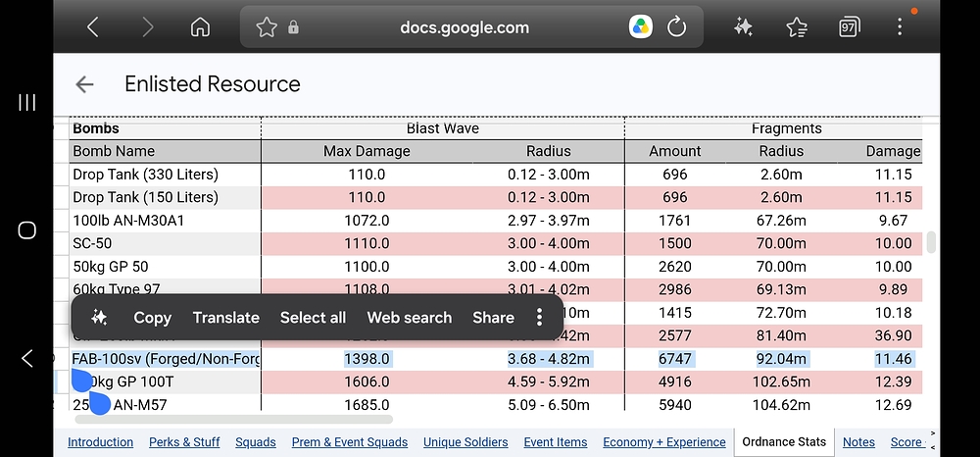
Task: Open the bookmarks list star icon
Action: tap(796, 26)
